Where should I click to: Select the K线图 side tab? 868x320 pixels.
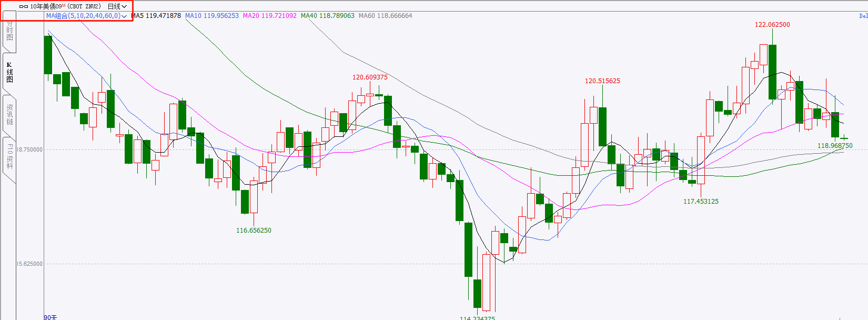click(9, 73)
